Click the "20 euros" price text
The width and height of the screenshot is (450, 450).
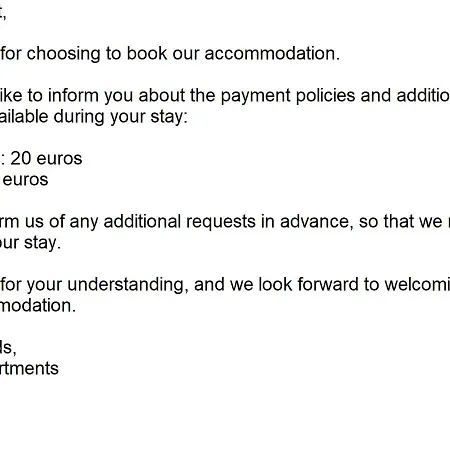point(46,159)
